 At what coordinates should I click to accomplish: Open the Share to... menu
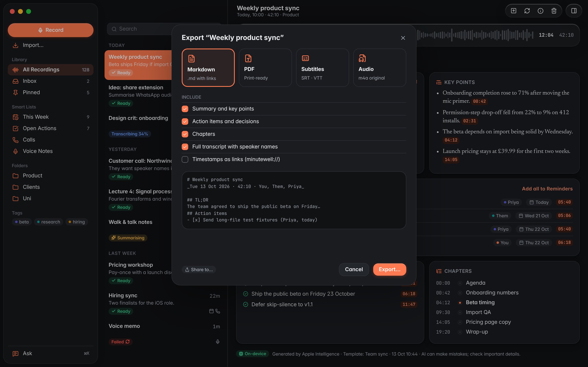click(199, 269)
